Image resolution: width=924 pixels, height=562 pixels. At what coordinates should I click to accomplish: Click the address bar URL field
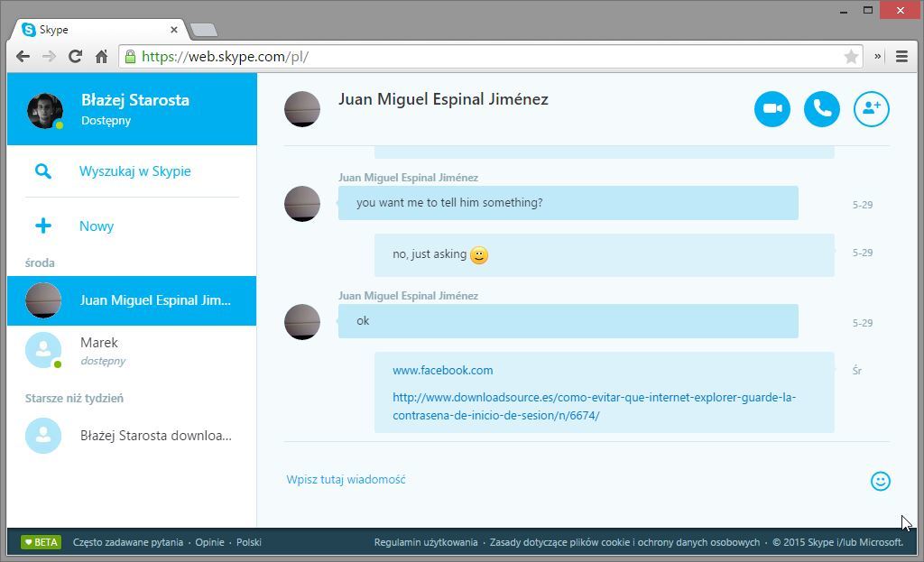[490, 57]
